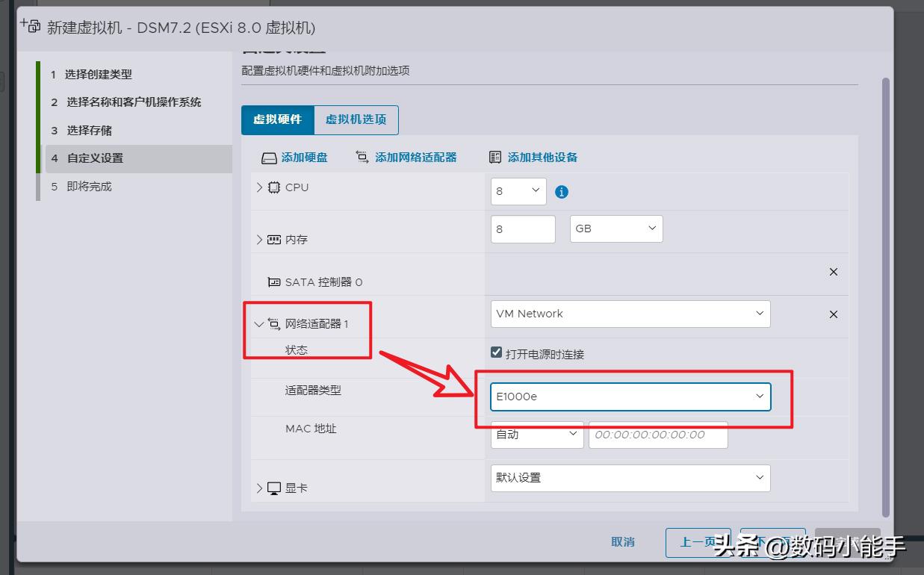
Task: Click the MAC address input field
Action: pos(658,435)
